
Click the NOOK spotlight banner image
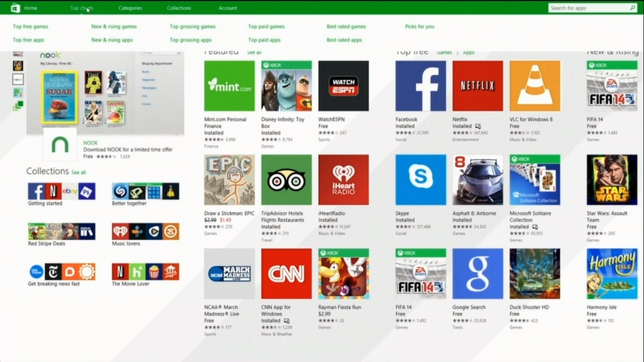(105, 93)
